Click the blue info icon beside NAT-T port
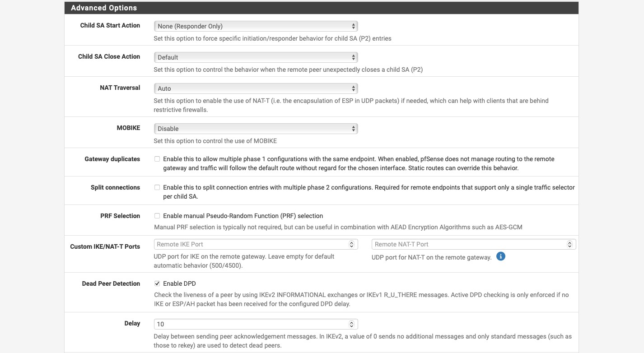This screenshot has width=644, height=353. point(500,256)
